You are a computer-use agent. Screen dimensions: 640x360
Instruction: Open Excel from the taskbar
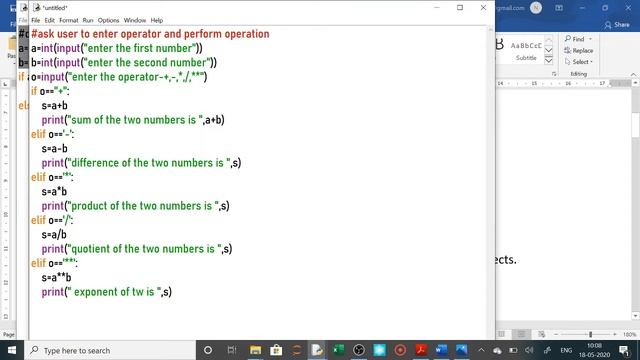click(x=338, y=350)
